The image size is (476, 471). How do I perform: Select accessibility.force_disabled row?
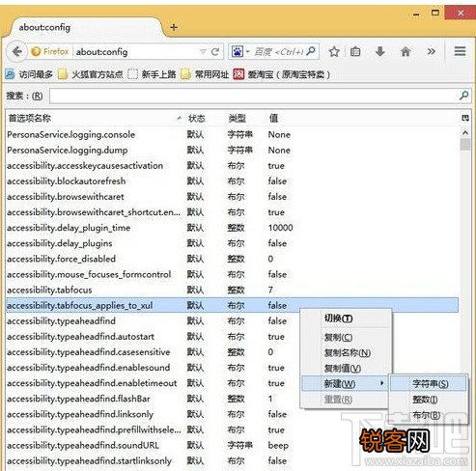232,259
